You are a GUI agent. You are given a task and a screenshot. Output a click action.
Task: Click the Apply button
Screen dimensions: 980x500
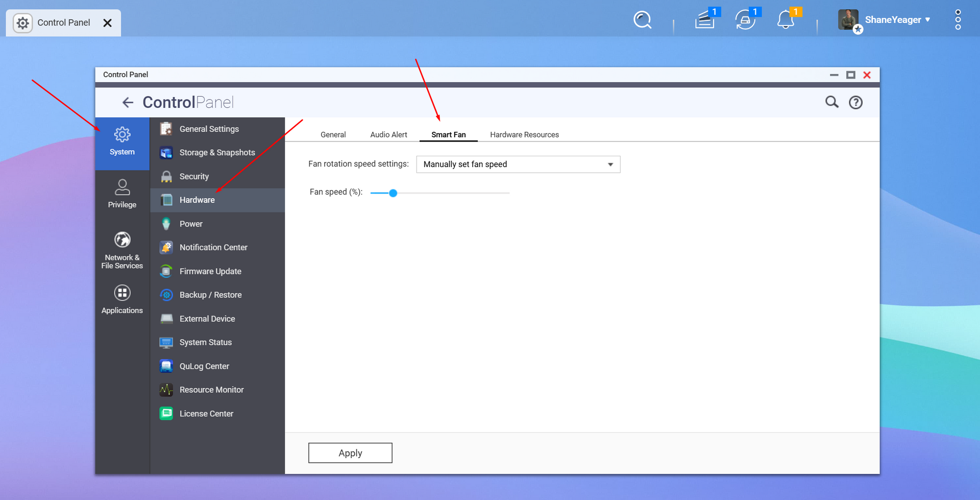350,453
